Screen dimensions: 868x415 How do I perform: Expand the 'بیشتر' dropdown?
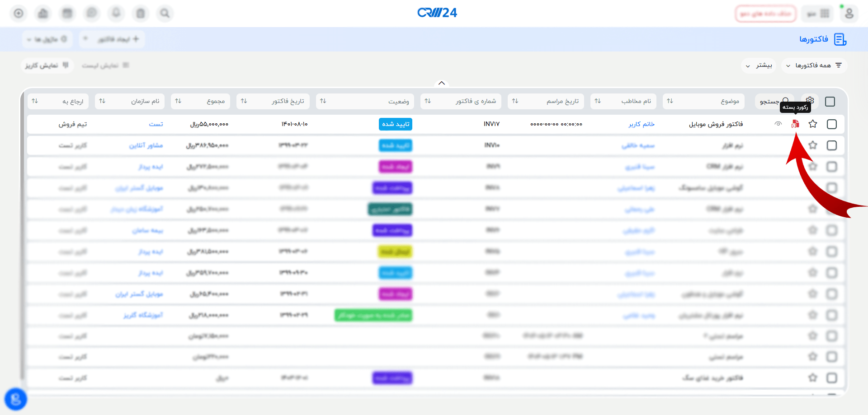(x=759, y=65)
